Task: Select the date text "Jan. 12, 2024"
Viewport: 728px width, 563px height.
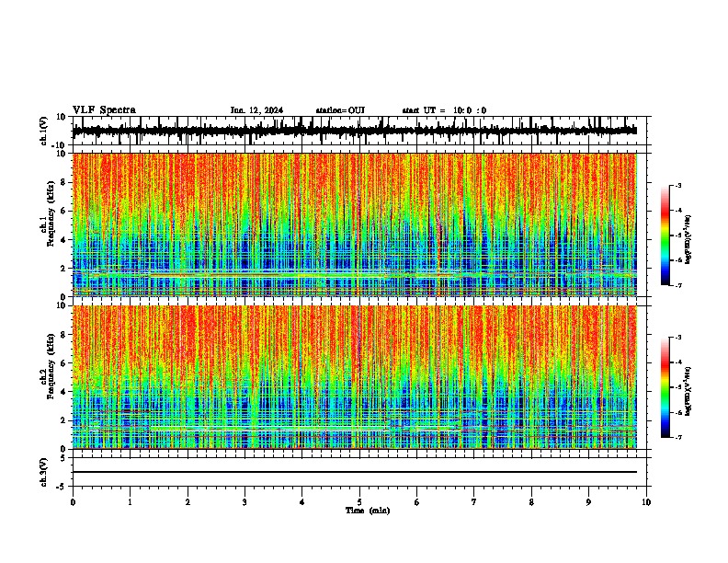Action: coord(256,110)
